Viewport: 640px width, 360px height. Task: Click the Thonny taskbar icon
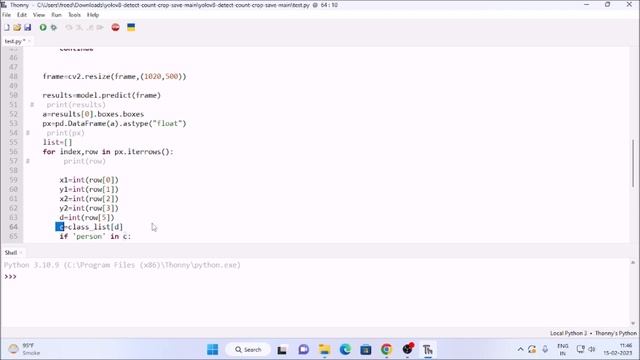428,349
